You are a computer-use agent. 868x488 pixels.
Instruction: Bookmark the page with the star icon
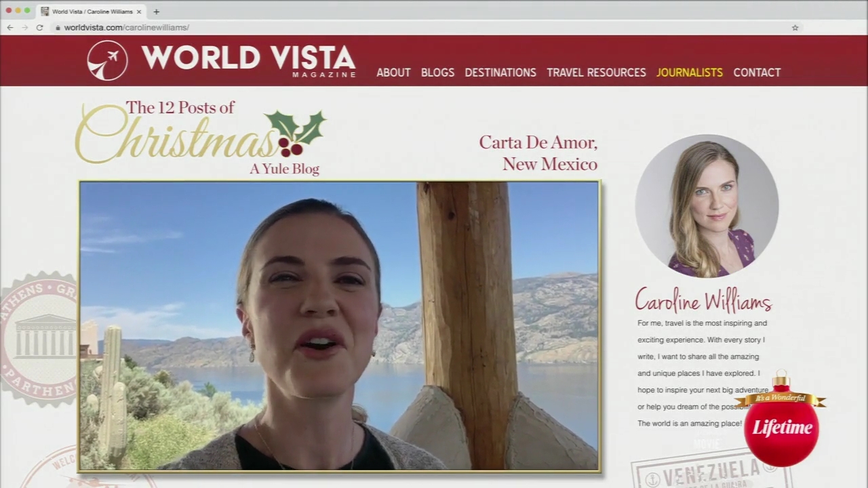pyautogui.click(x=795, y=28)
